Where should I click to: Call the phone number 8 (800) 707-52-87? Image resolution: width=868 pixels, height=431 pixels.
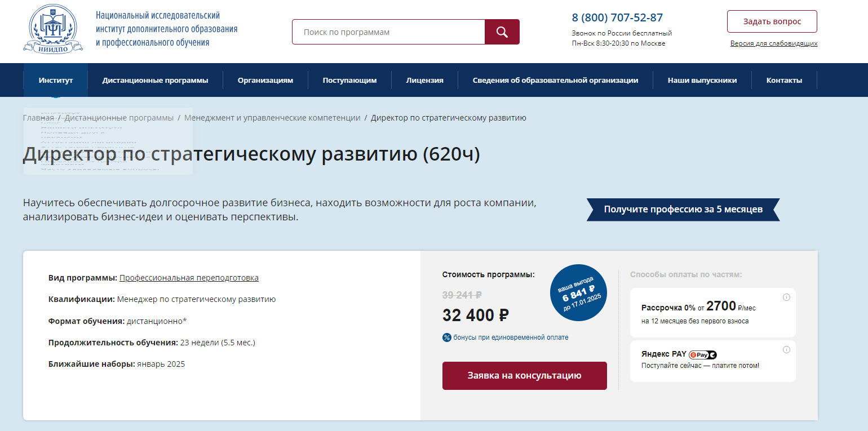tap(617, 17)
